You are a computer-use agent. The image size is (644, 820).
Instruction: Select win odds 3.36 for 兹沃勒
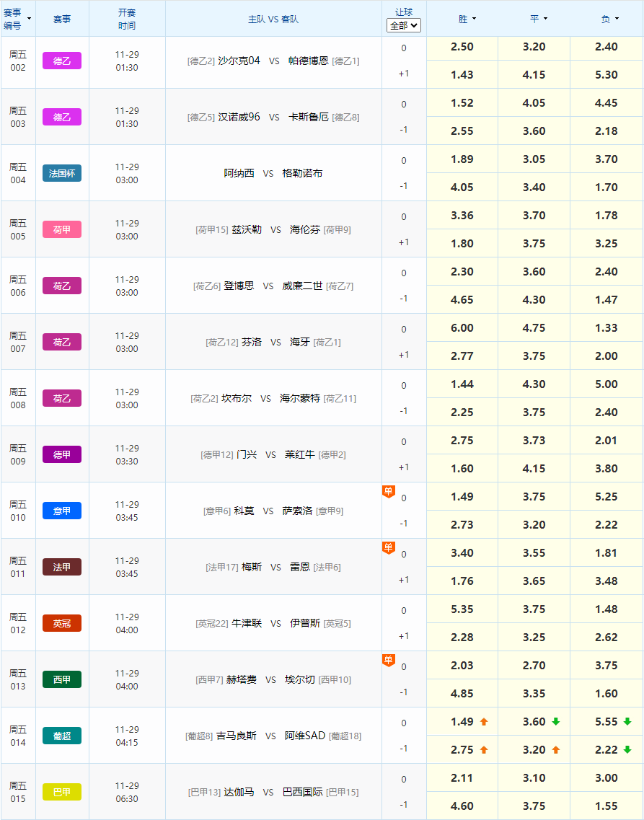[x=462, y=216]
